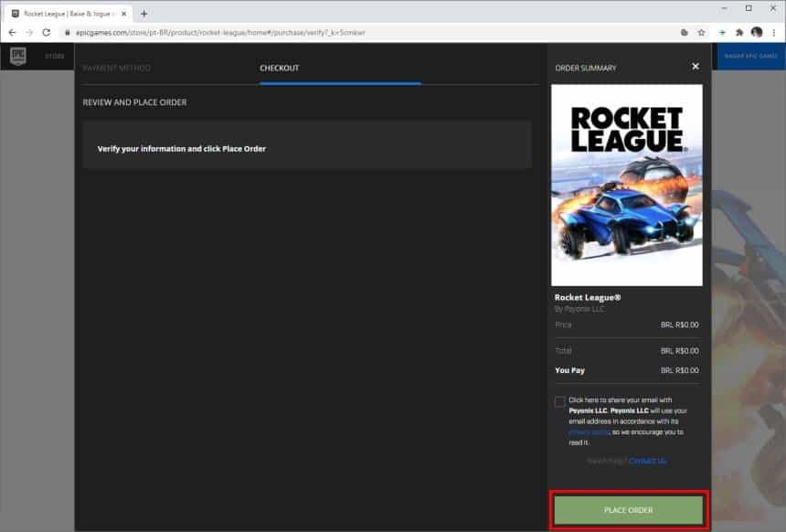Image resolution: width=786 pixels, height=532 pixels.
Task: Tick the share email with Psyonix checkbox
Action: click(560, 401)
